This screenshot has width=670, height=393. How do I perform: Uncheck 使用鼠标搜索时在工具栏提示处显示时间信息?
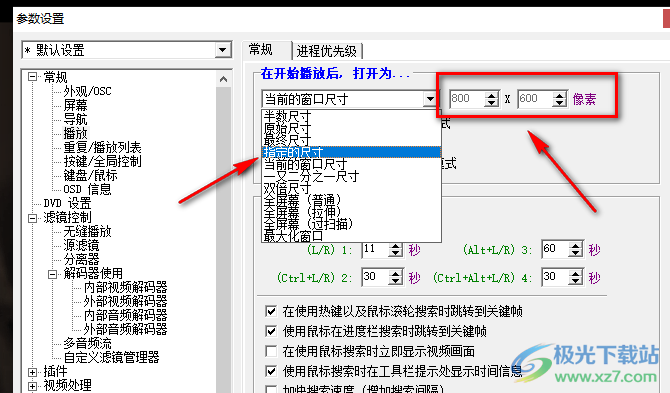[x=271, y=371]
